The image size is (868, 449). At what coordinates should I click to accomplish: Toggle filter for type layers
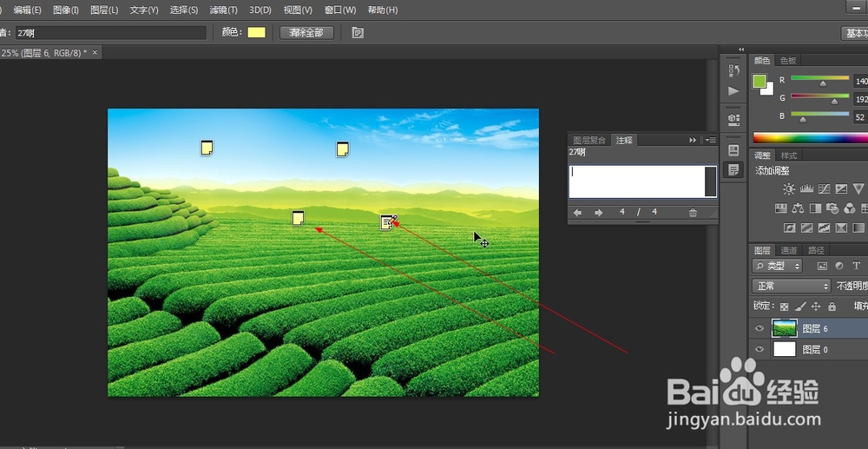point(856,266)
